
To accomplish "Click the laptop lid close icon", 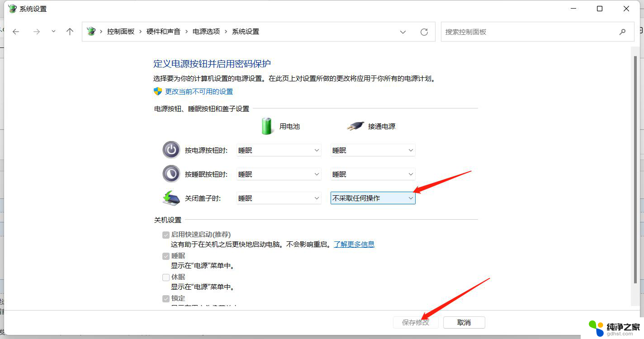I will (x=171, y=198).
